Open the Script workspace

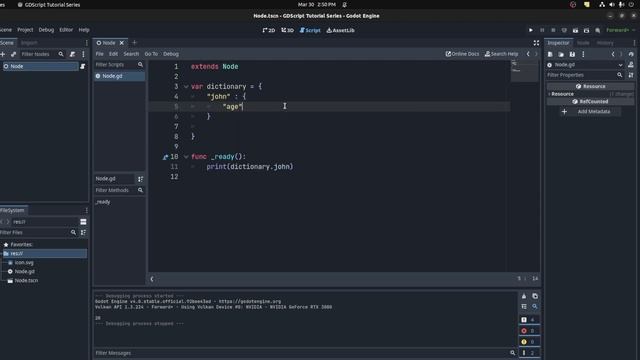[310, 30]
